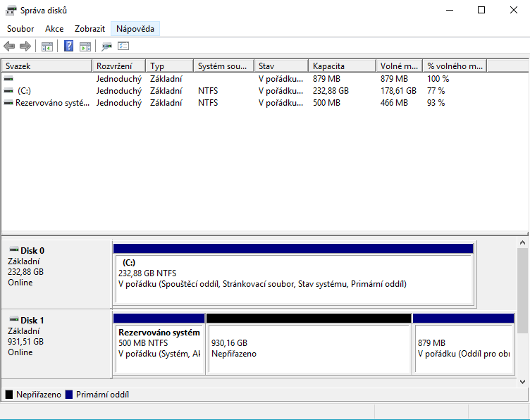Sort by the Rozvržení column header
This screenshot has width=530, height=420.
point(118,66)
